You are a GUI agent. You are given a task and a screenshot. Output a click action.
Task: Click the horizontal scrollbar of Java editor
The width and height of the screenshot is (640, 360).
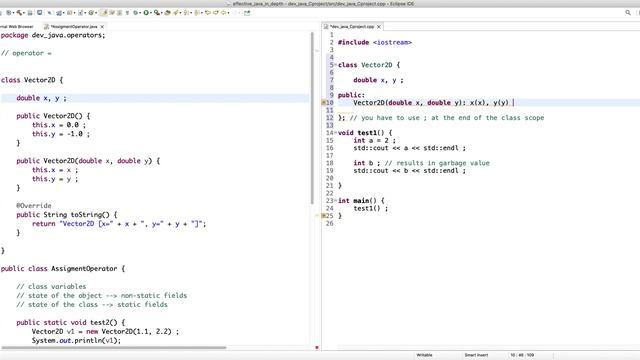(x=114, y=348)
